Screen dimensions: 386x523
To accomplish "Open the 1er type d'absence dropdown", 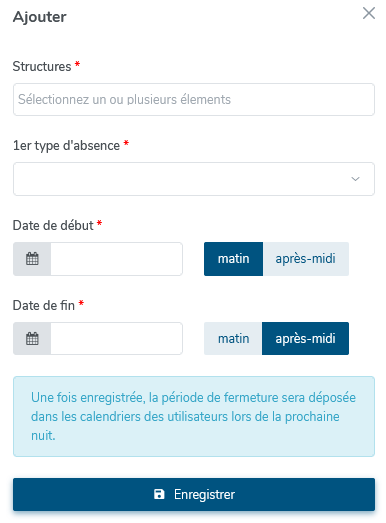I will point(194,179).
